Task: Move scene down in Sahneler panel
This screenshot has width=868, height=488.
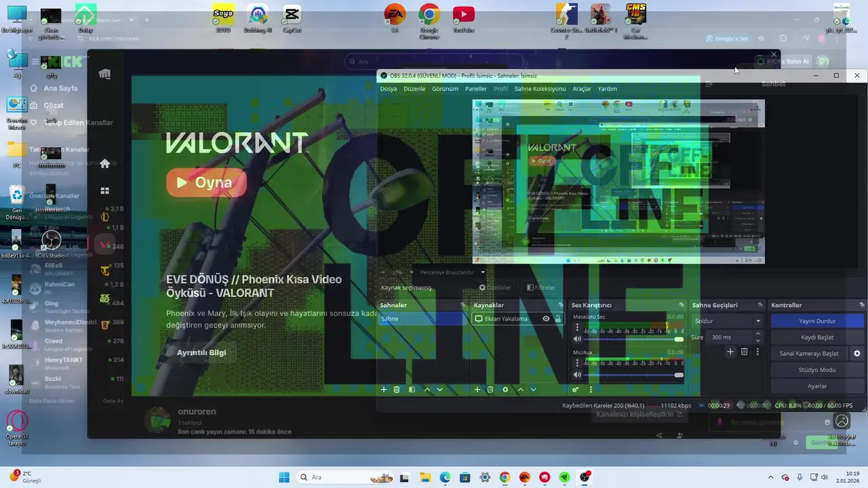Action: pyautogui.click(x=440, y=390)
